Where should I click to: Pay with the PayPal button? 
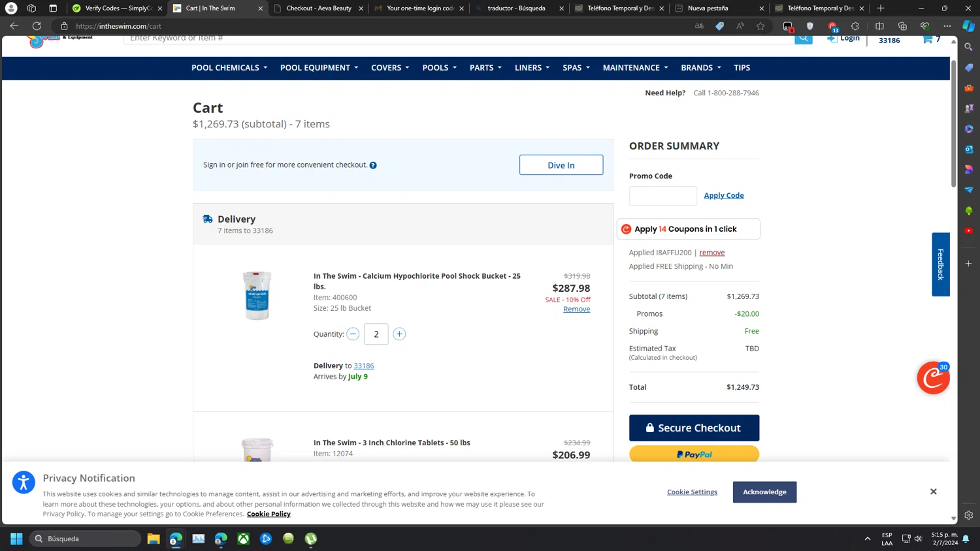pyautogui.click(x=694, y=454)
